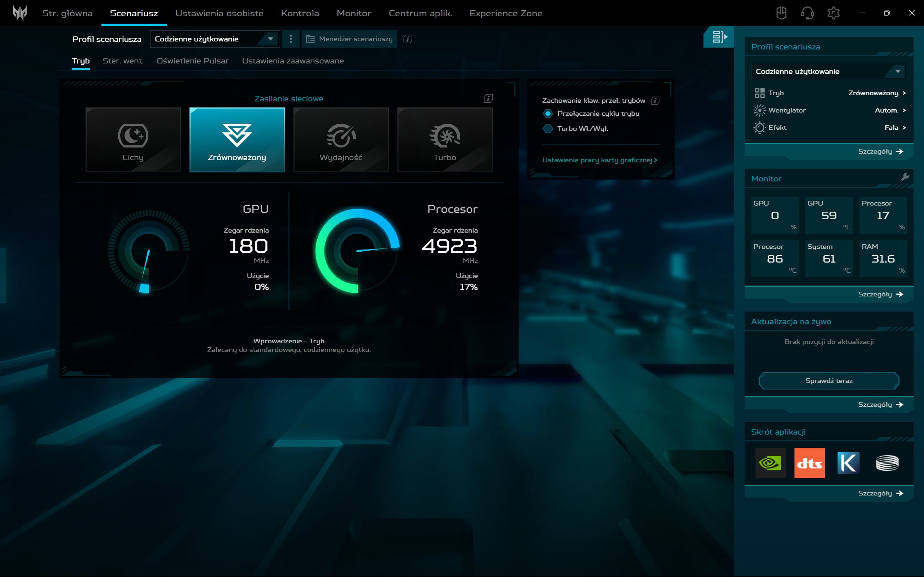Select Przełączanie cyklu trybu radio option
The height and width of the screenshot is (577, 924).
click(548, 114)
